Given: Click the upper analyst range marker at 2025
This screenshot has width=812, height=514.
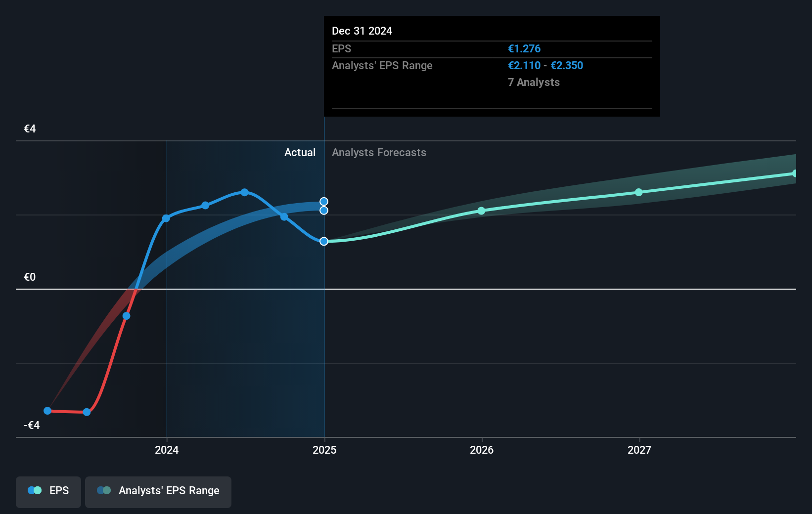Looking at the screenshot, I should coord(324,201).
